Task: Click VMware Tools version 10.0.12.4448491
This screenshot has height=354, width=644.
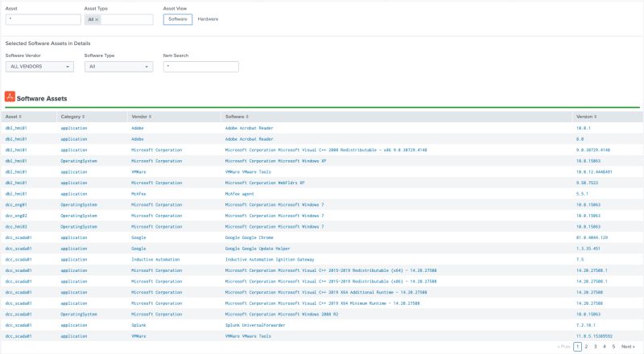Action: click(x=594, y=172)
